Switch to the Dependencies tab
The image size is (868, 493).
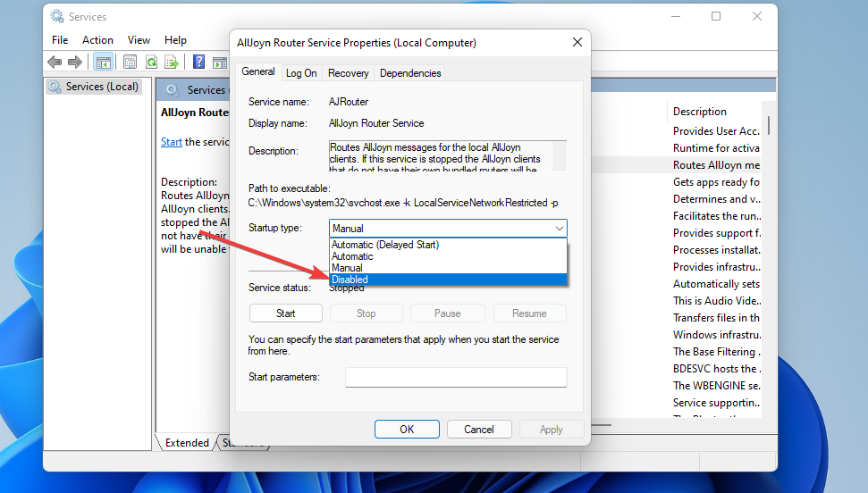410,73
